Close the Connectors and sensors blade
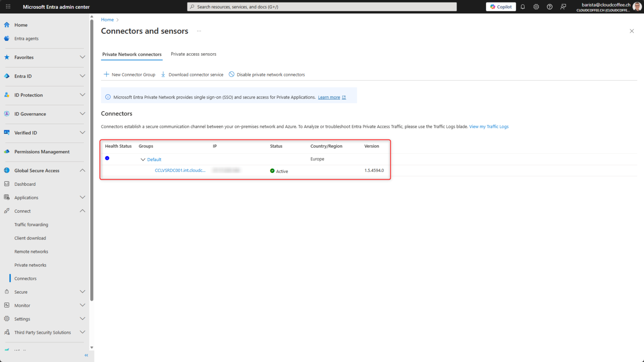The image size is (644, 362). click(x=632, y=31)
